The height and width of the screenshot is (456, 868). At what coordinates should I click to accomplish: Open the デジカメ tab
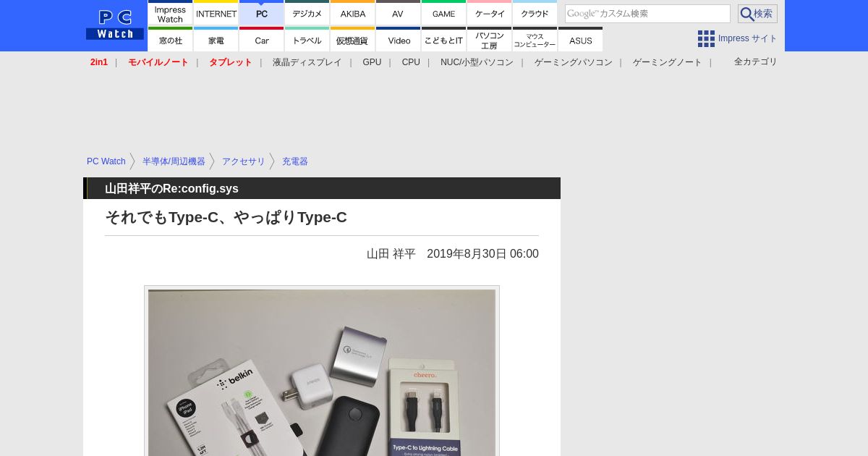pos(307,13)
